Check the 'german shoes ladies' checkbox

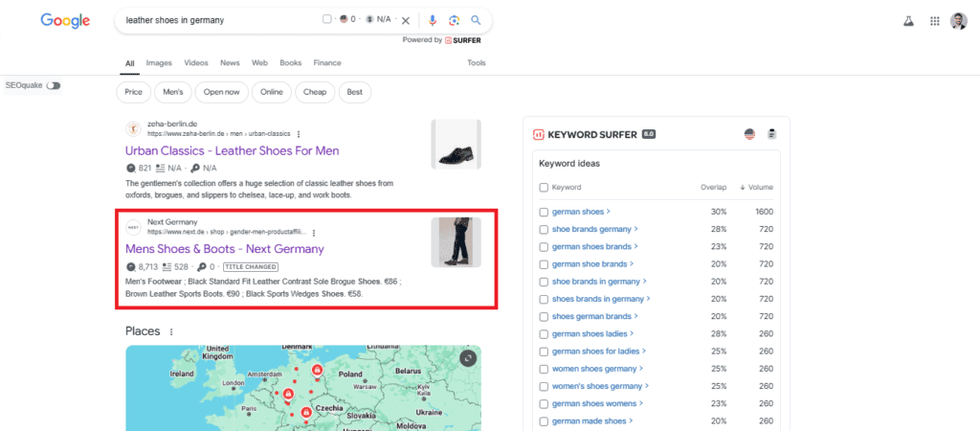click(545, 334)
